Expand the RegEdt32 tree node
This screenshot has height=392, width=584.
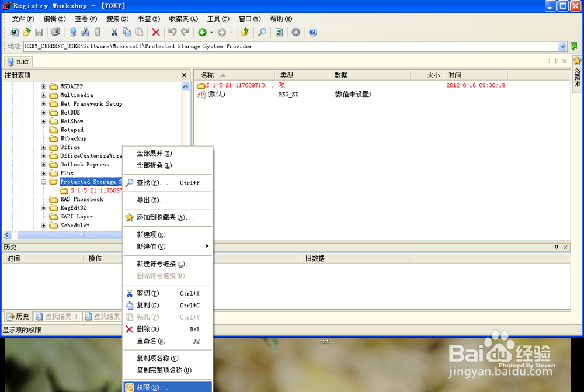(44, 208)
